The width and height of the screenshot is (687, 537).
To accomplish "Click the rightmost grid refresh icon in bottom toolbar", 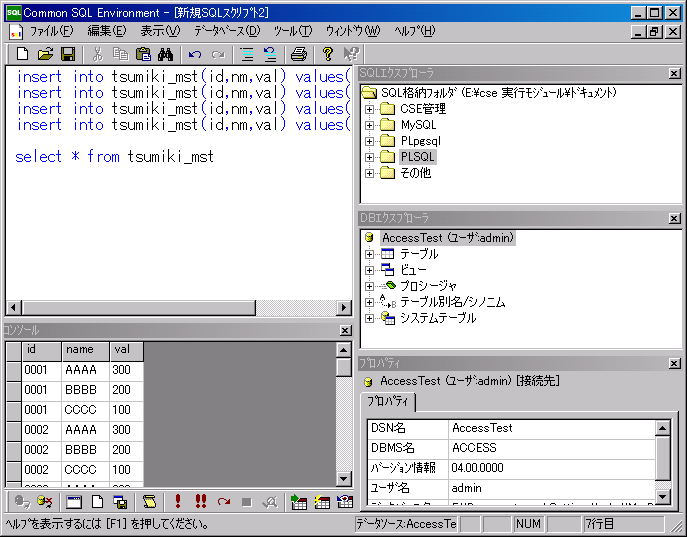I will (345, 502).
